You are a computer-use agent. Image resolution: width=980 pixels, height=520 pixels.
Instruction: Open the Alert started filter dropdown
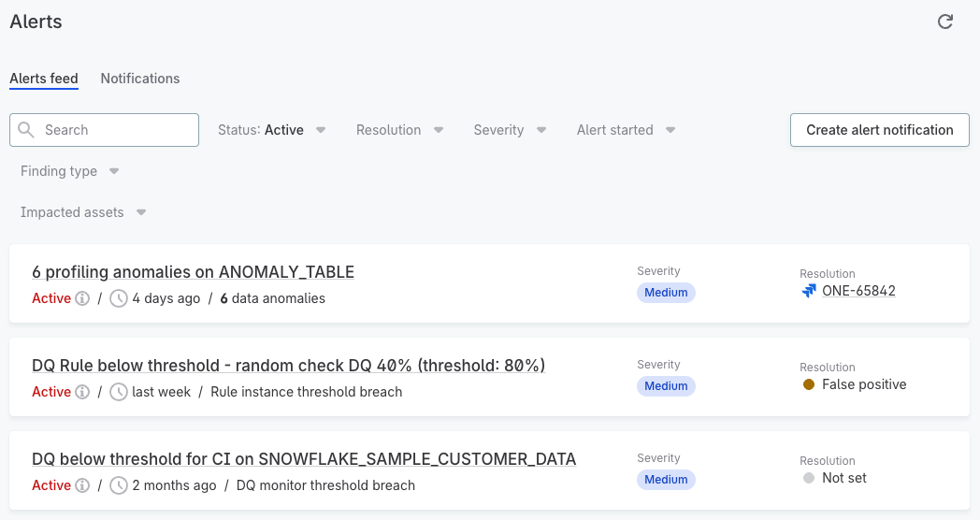pos(627,130)
